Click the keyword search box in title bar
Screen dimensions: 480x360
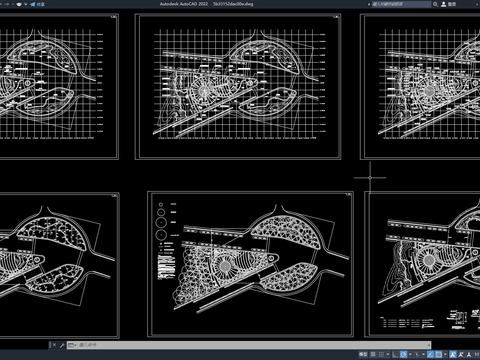tap(401, 4)
